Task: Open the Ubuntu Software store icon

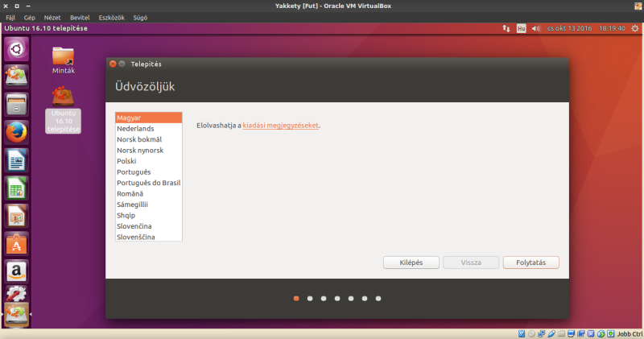Action: pyautogui.click(x=17, y=244)
